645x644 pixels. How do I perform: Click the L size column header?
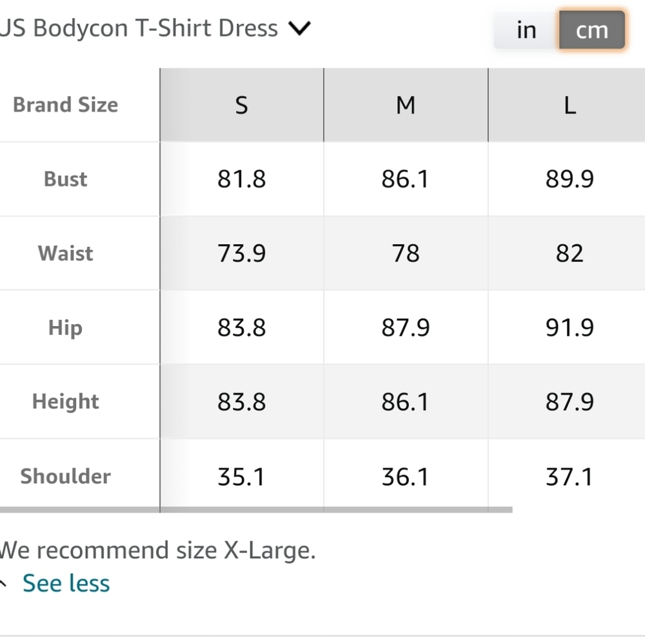click(x=569, y=105)
